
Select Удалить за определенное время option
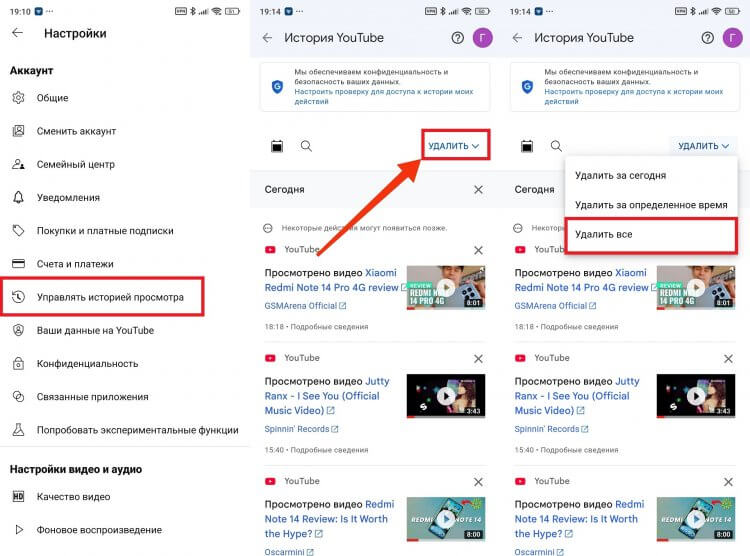tap(651, 205)
